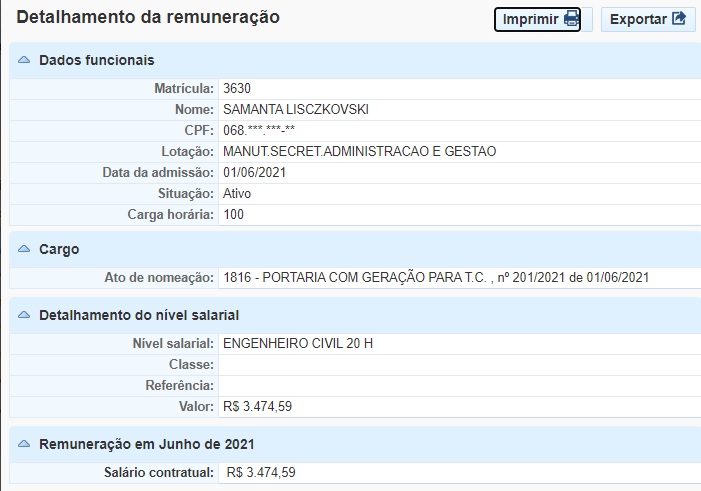This screenshot has height=491, width=701.
Task: Collapse Detalhamento do nível salarial arrow
Action: coord(24,315)
